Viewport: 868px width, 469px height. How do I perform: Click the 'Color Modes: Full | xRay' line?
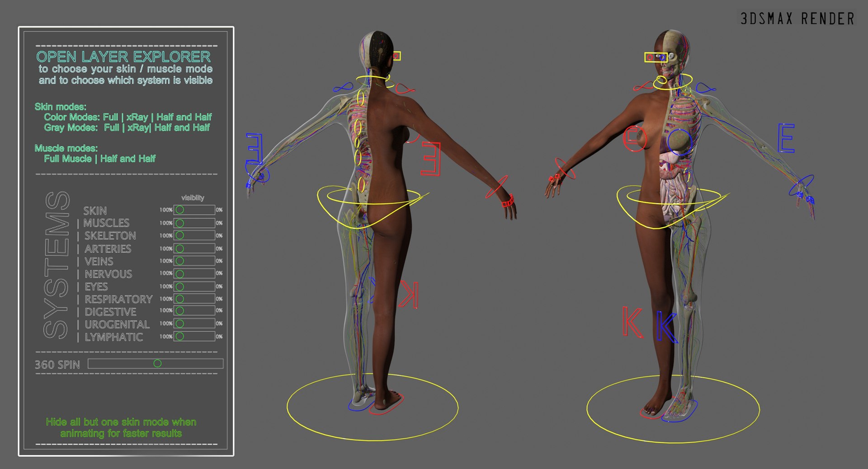[x=128, y=117]
